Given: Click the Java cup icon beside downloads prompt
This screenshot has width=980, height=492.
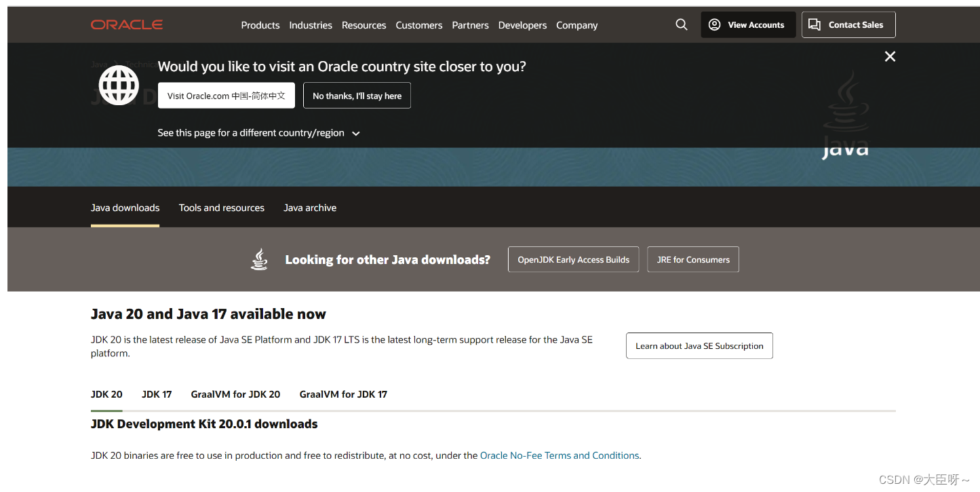Looking at the screenshot, I should click(x=259, y=259).
